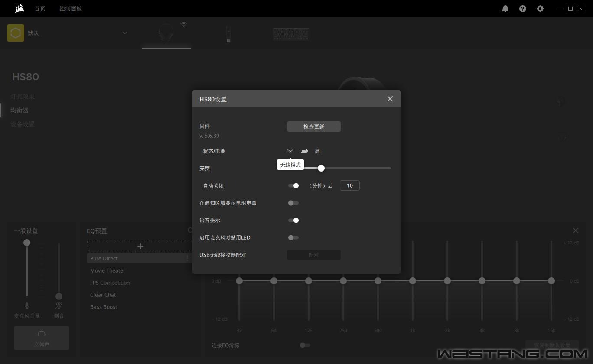
Task: Click the 16k EQ band handle
Action: [x=551, y=281]
